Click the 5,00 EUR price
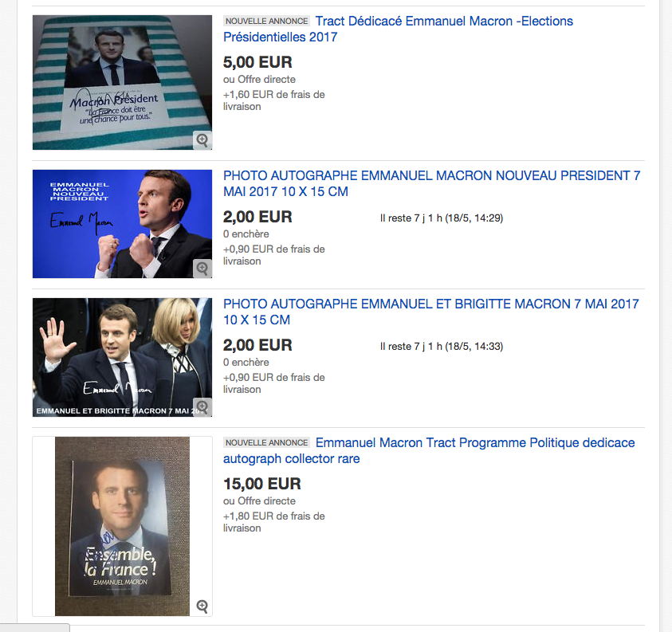This screenshot has width=672, height=632. click(257, 62)
